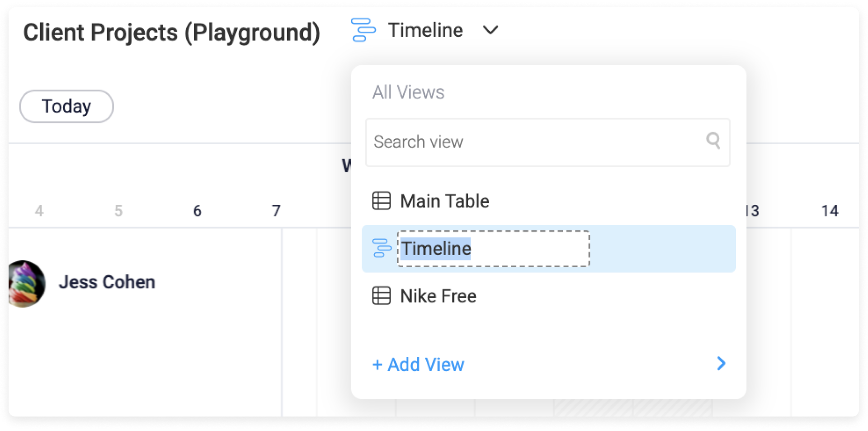Select day 7 on timeline header
This screenshot has width=868, height=431.
pyautogui.click(x=276, y=211)
